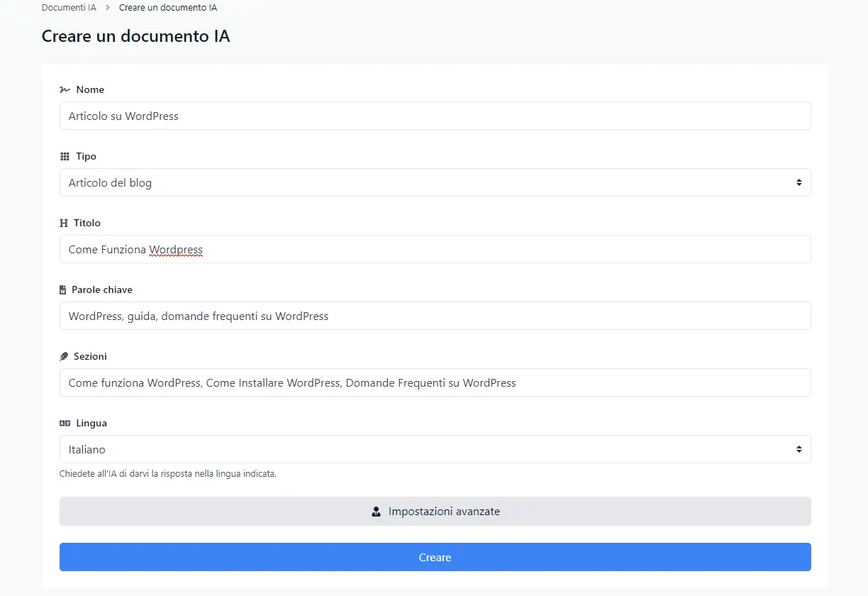Click the chevron in the breadcrumb trail
Image resolution: width=868 pixels, height=596 pixels.
(x=106, y=7)
